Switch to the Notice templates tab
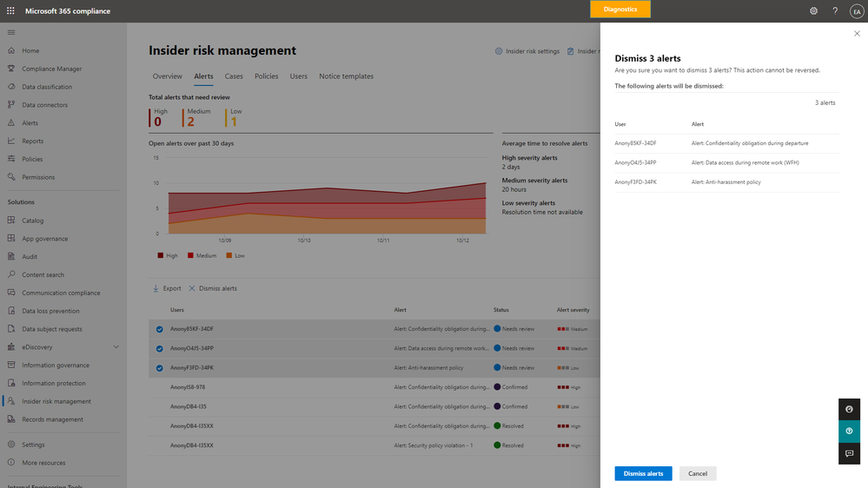This screenshot has height=488, width=868. [x=346, y=76]
